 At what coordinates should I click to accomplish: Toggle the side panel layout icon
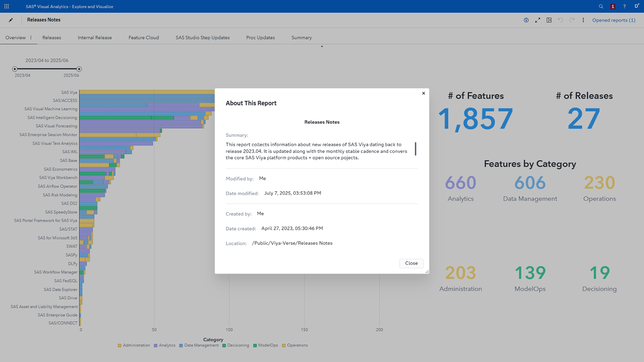tap(549, 20)
